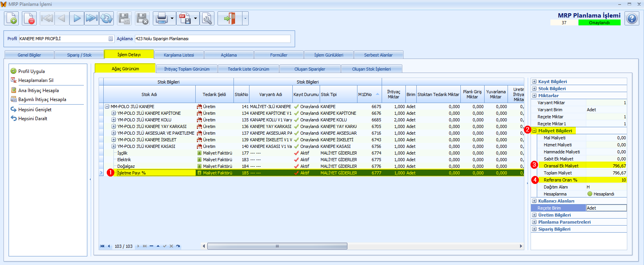Click the Hepsini Daralt arrow icon

(14, 118)
